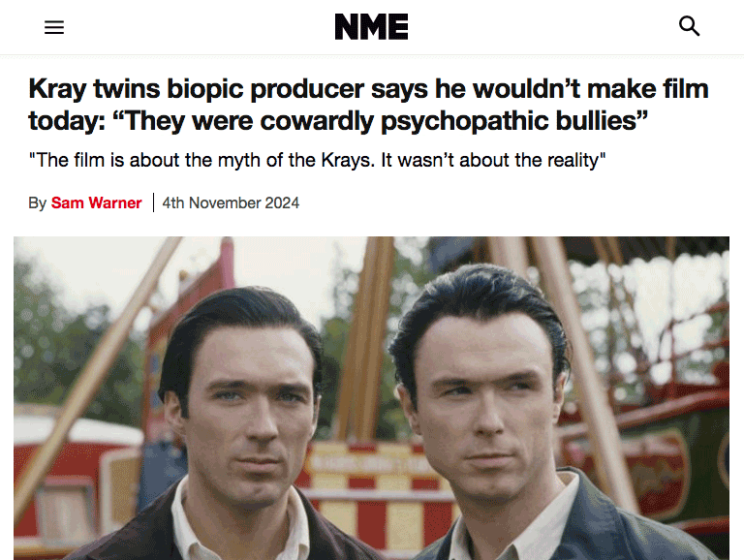Screen dimensions: 744x560
Task: Click the phrase "wouldn't make film" in headline
Action: pos(591,89)
